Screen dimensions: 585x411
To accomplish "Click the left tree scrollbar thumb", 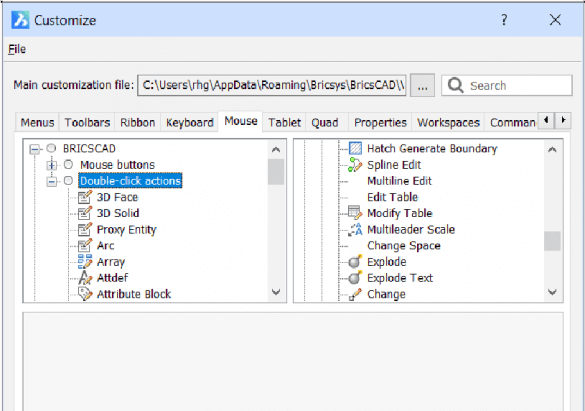I will 276,172.
